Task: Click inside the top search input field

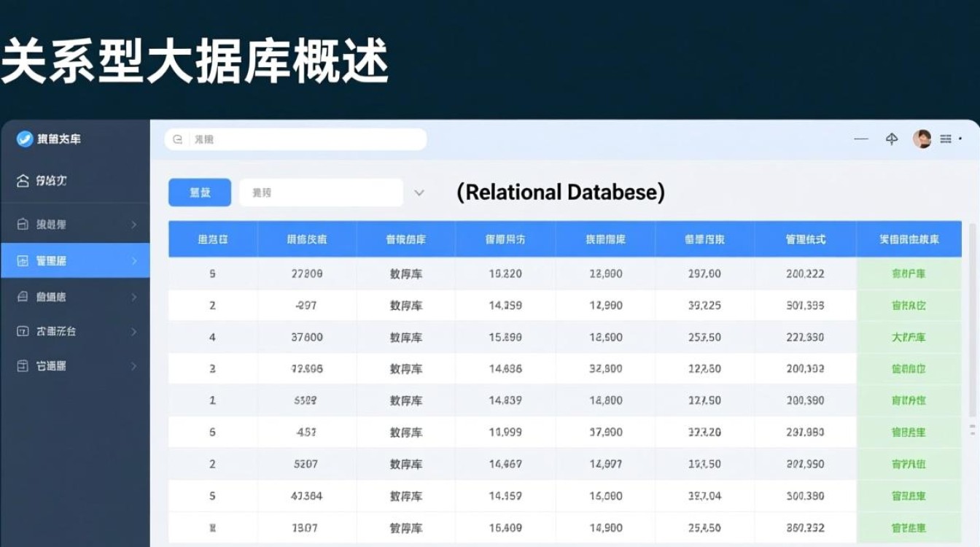Action: 292,139
